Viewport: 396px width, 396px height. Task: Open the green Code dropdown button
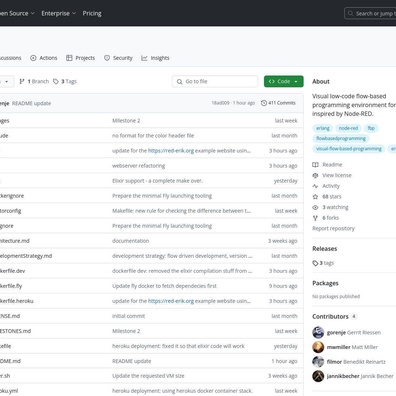pos(284,81)
